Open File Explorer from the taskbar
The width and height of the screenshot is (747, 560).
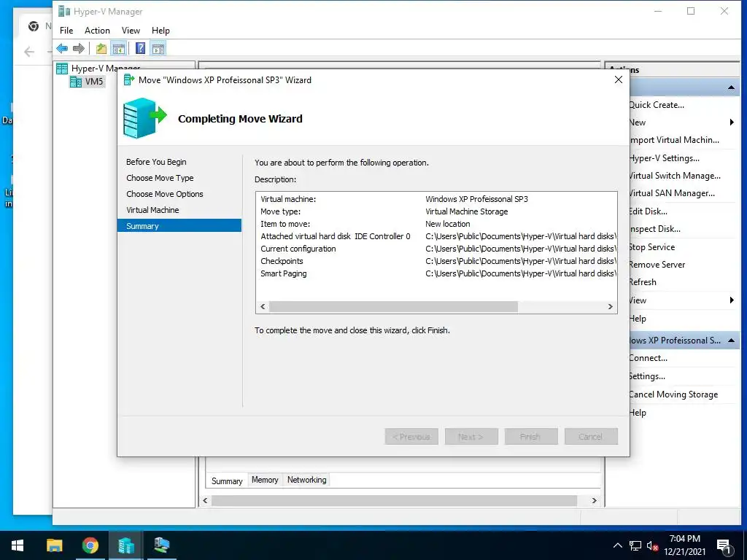coord(54,545)
